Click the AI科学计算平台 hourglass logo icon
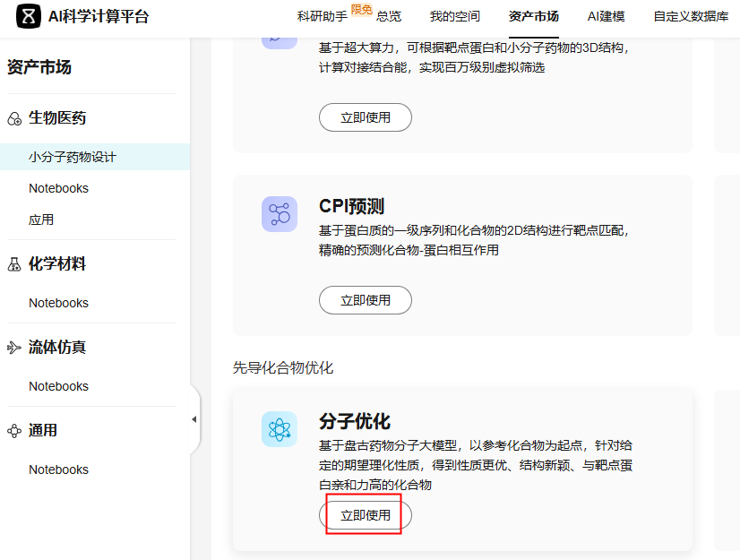 click(x=29, y=16)
